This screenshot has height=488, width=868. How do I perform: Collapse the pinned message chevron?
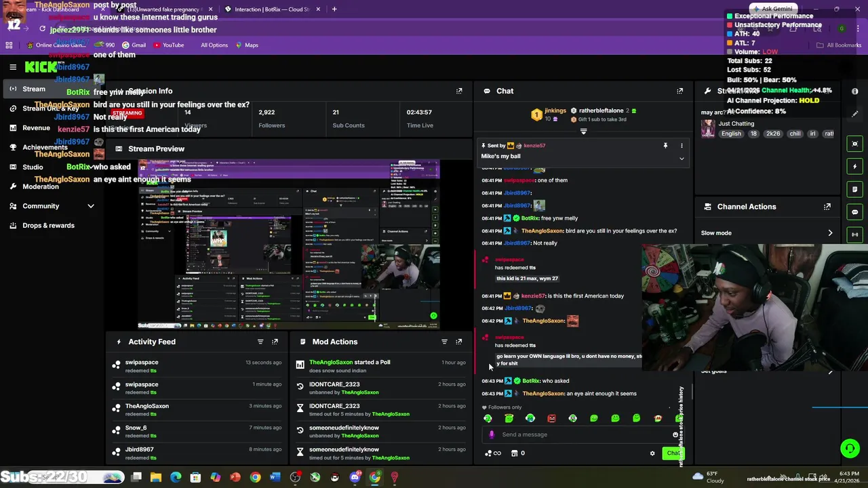click(682, 159)
